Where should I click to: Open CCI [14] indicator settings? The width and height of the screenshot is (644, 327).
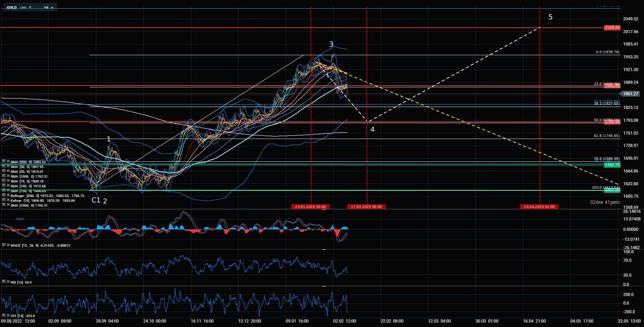click(x=3, y=315)
